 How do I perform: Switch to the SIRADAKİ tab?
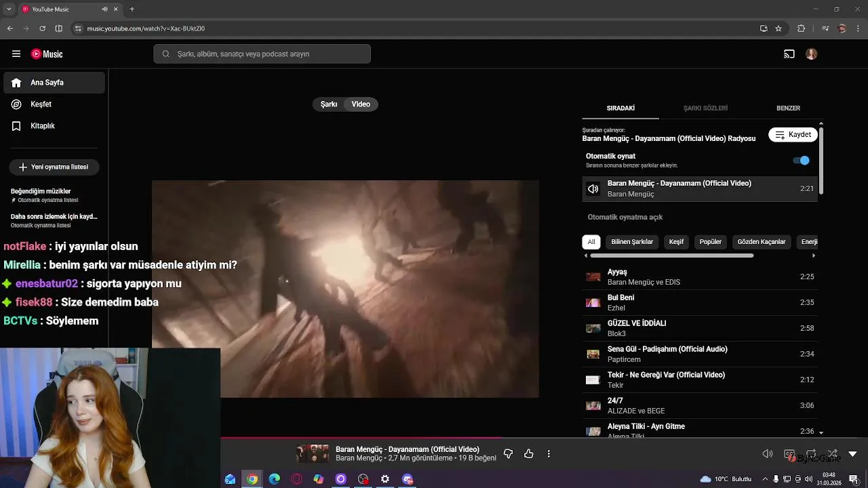click(x=620, y=108)
